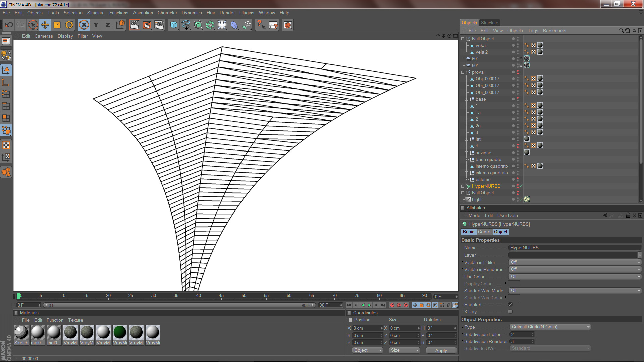Click the undo arrow icon
Viewport: 644px width, 362px height.
tap(9, 25)
